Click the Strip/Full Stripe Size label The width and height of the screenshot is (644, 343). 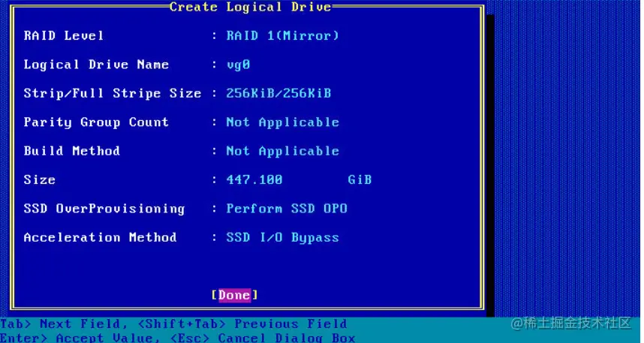(x=113, y=93)
